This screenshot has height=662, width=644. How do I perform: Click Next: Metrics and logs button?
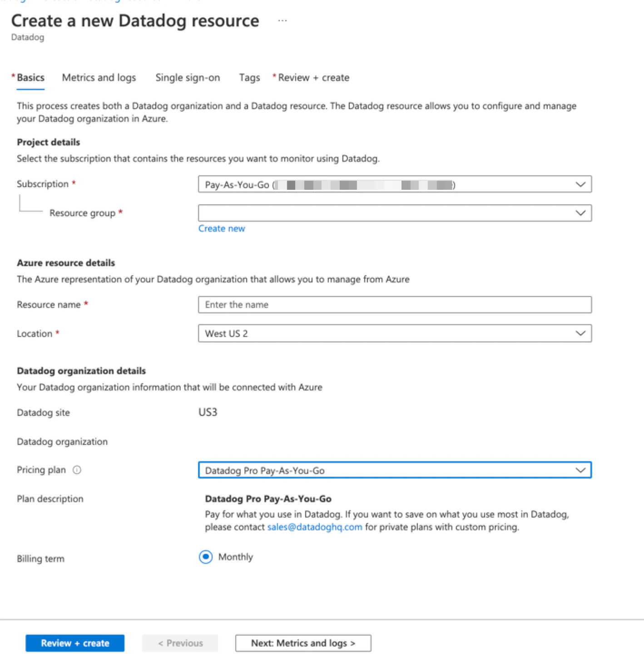pyautogui.click(x=303, y=643)
